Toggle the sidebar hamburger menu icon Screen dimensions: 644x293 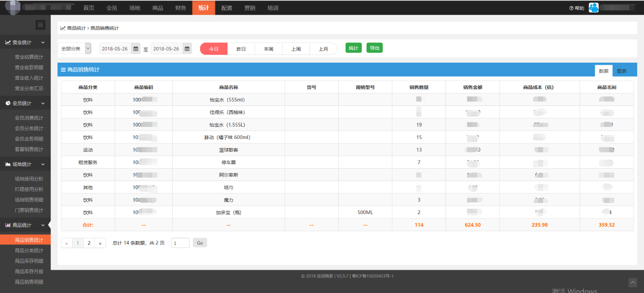point(40,25)
